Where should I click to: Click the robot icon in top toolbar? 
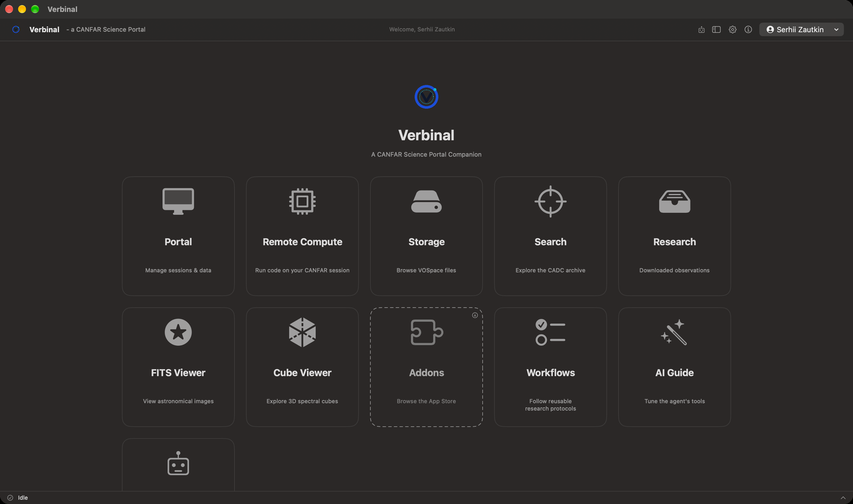(x=701, y=30)
